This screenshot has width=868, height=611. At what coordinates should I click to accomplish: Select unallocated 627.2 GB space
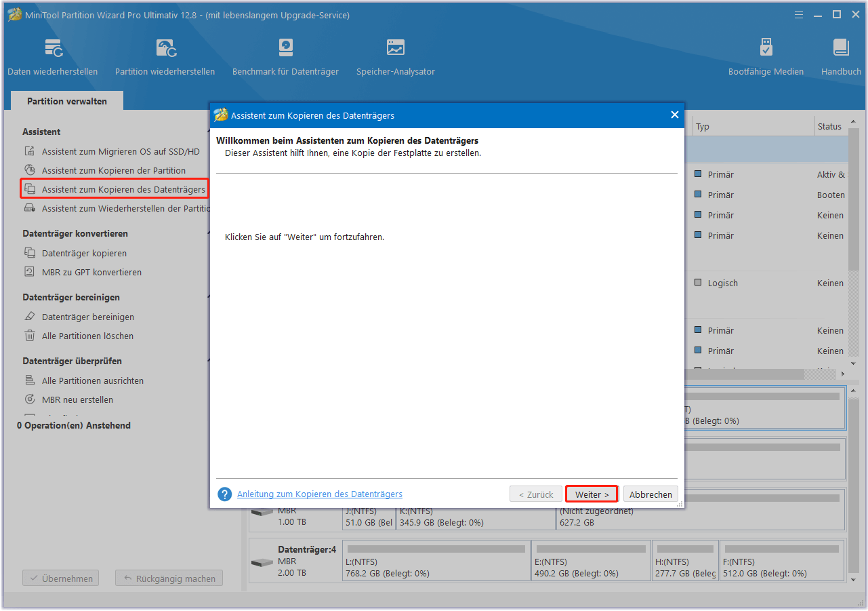coord(700,519)
